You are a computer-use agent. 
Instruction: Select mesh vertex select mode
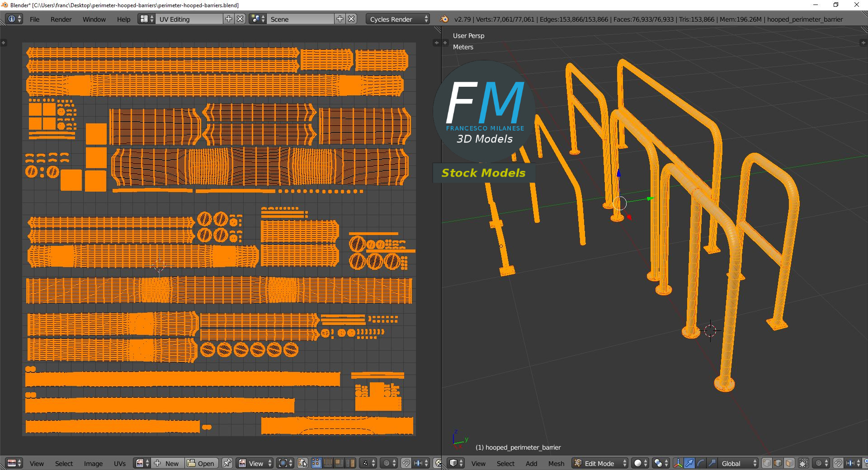(767, 463)
